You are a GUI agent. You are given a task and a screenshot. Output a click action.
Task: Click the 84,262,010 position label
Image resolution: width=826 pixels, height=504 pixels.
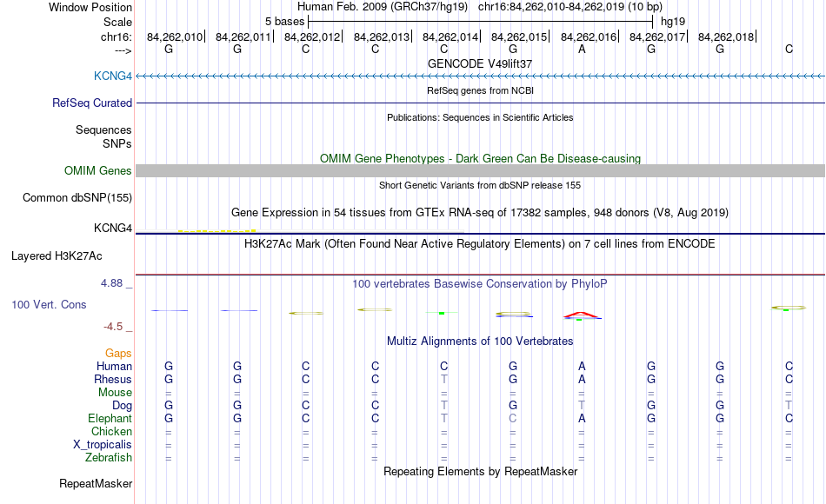[x=175, y=36]
